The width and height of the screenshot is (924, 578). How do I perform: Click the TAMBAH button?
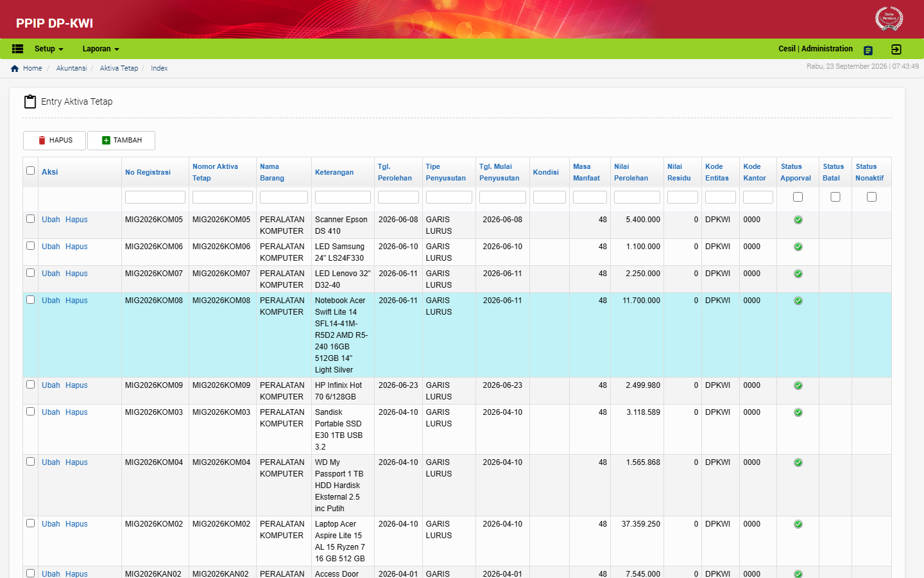click(x=121, y=141)
